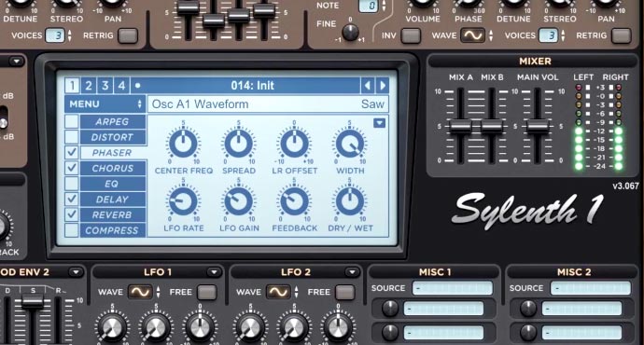The width and height of the screenshot is (644, 345).
Task: Click the Main Vol fader
Action: (538, 127)
